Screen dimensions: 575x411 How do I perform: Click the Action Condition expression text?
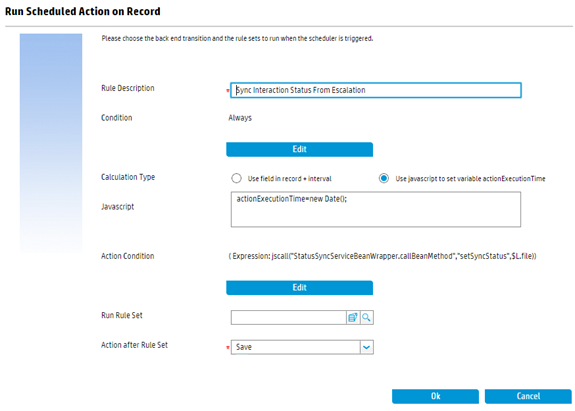coord(382,256)
